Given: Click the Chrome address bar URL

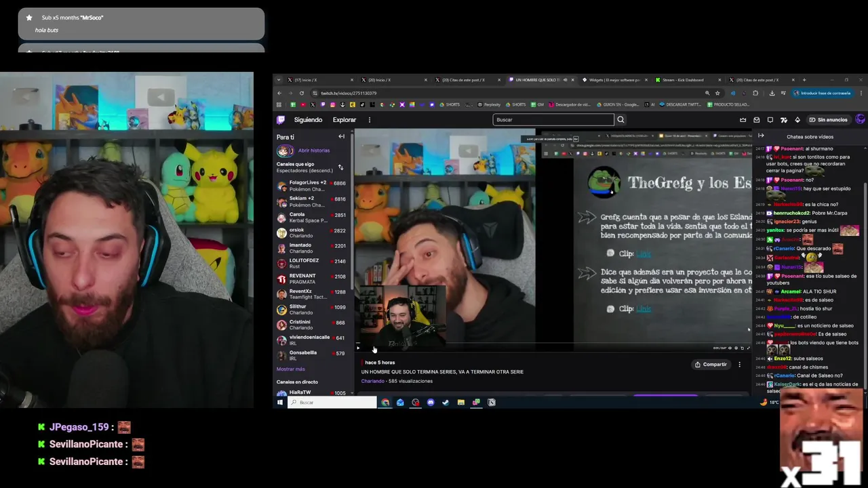Looking at the screenshot, I should coord(349,93).
